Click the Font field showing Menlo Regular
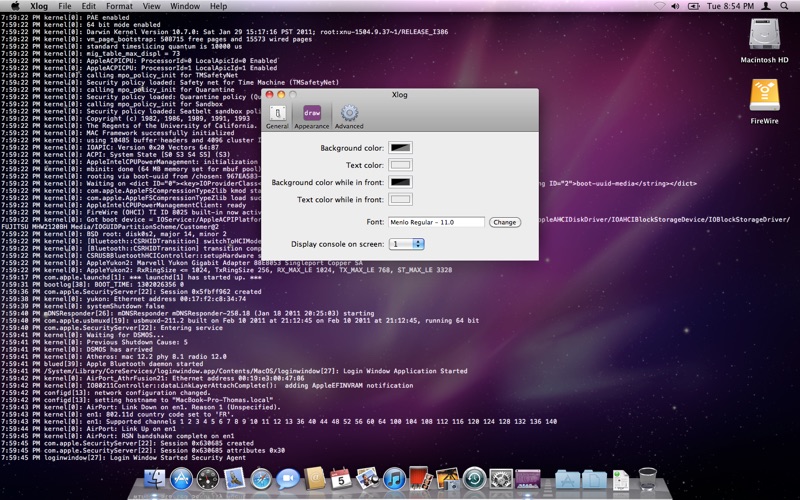 436,222
